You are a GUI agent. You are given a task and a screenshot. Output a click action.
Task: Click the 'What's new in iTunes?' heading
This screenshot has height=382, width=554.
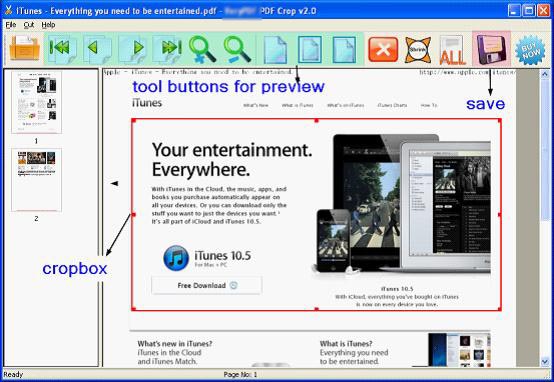(175, 343)
